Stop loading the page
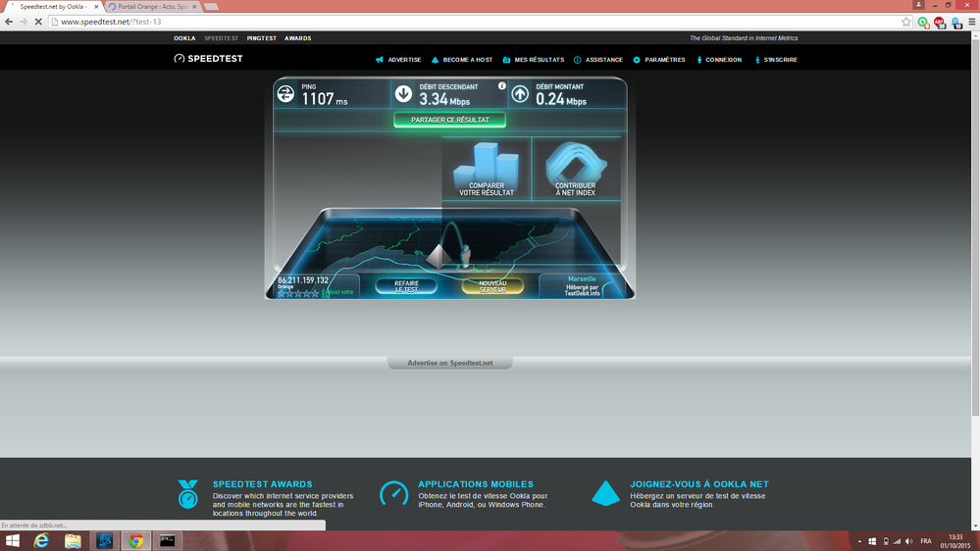The width and height of the screenshot is (980, 551). pyautogui.click(x=38, y=22)
